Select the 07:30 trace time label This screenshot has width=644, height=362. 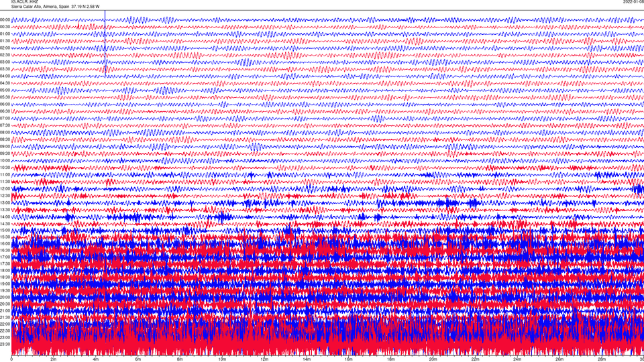point(5,125)
